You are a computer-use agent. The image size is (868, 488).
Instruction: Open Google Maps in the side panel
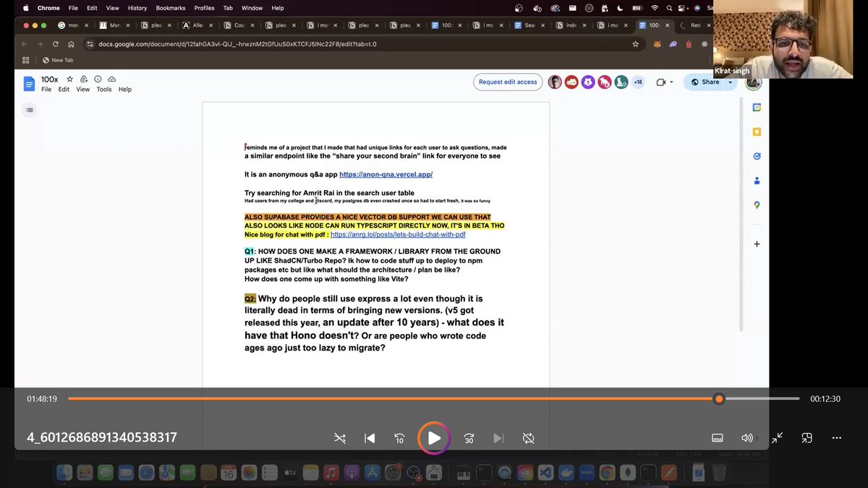coord(757,205)
